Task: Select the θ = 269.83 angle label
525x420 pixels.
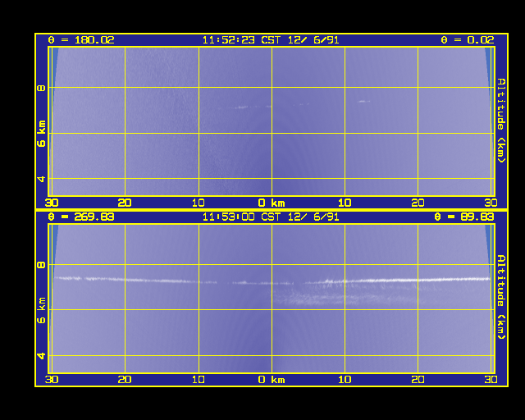Action: [81, 217]
